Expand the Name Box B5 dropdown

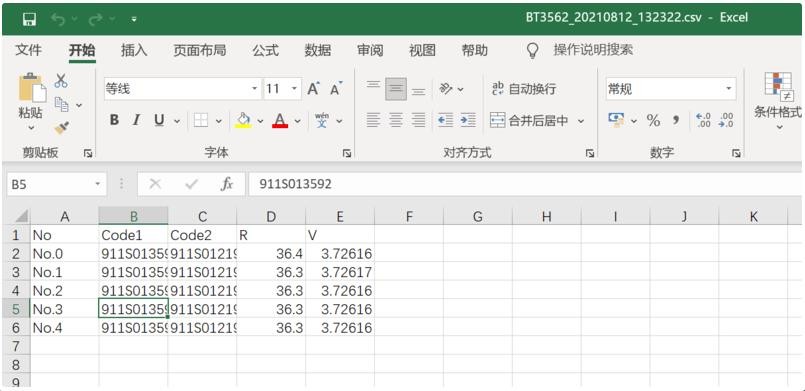click(98, 184)
